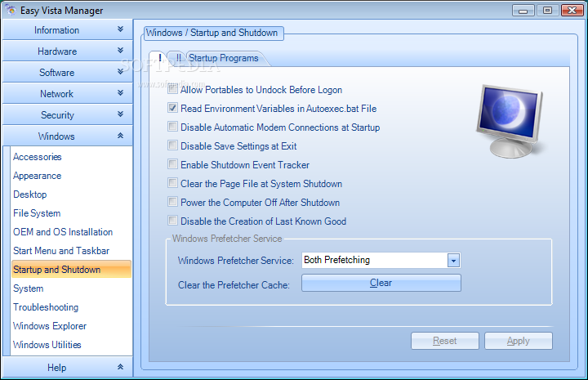
Task: Open Accessories in Windows menu
Action: tap(37, 157)
